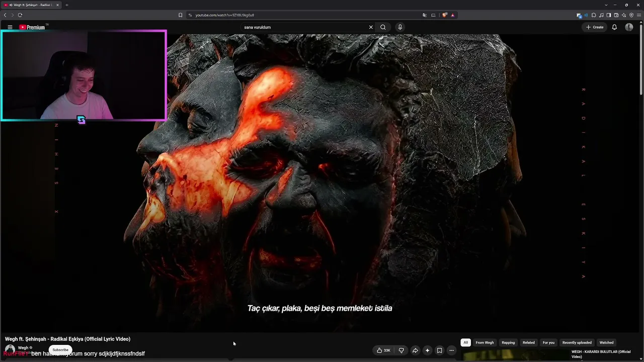Viewport: 644px width, 362px height.
Task: Click the sparkle Ask button below video
Action: tap(427, 350)
